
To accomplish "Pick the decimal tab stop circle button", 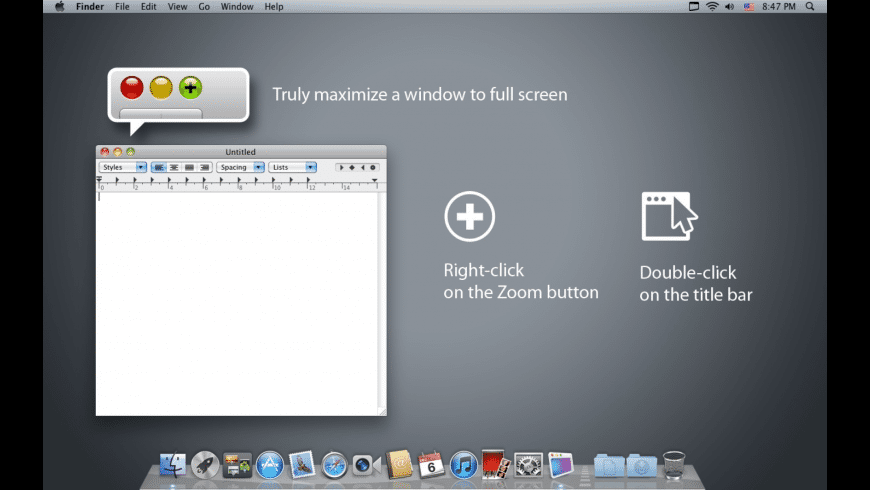I will click(x=373, y=167).
